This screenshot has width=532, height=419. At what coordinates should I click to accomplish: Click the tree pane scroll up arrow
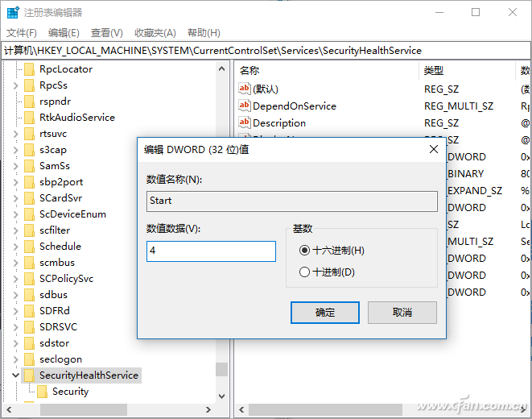click(222, 69)
